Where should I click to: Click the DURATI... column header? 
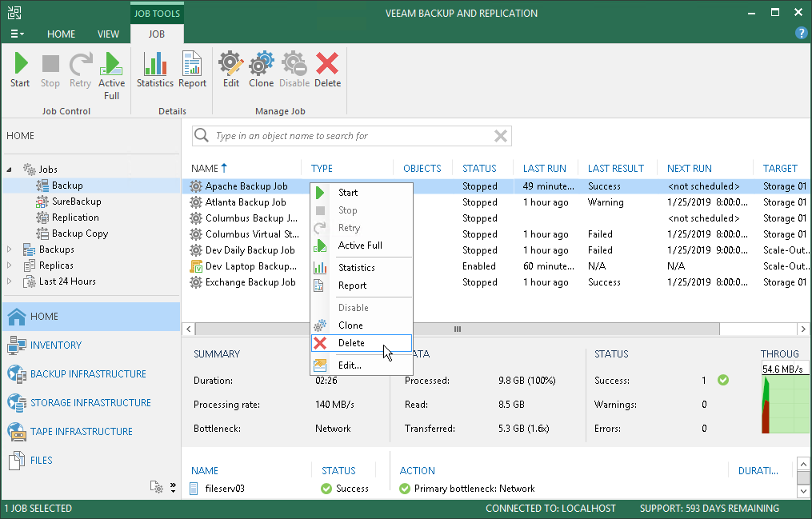point(758,471)
